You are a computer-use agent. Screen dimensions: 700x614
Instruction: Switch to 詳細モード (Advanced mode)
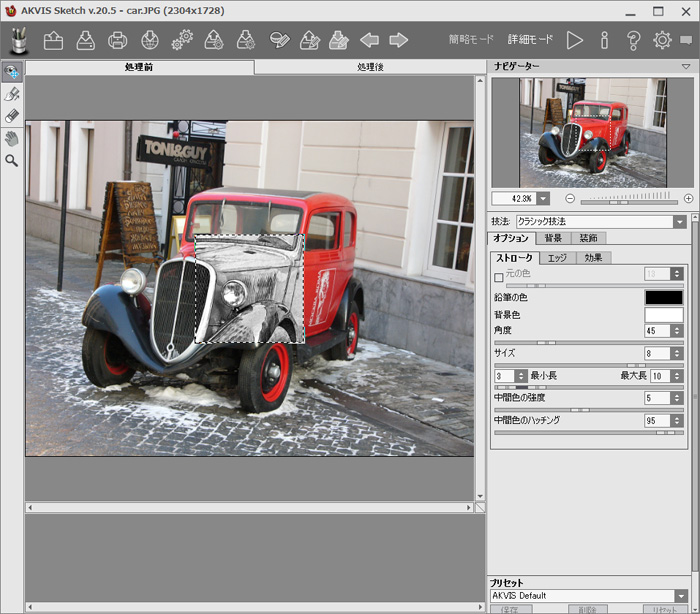(x=530, y=40)
